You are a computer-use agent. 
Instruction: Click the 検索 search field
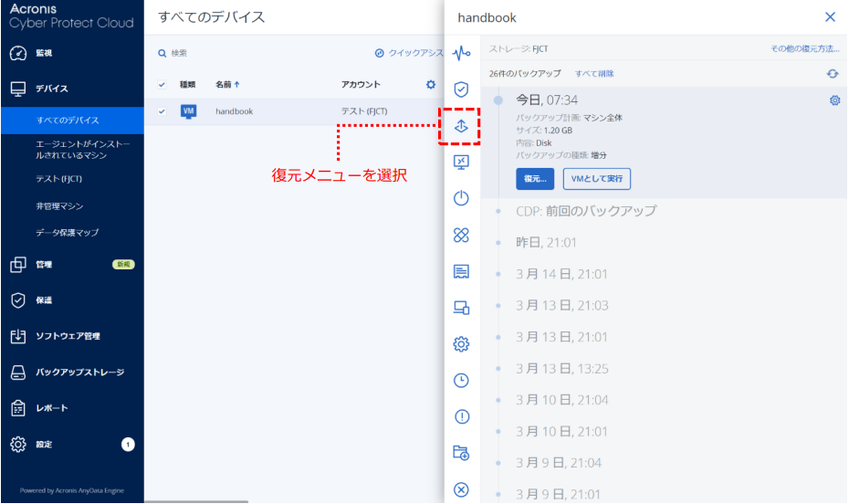coord(256,54)
